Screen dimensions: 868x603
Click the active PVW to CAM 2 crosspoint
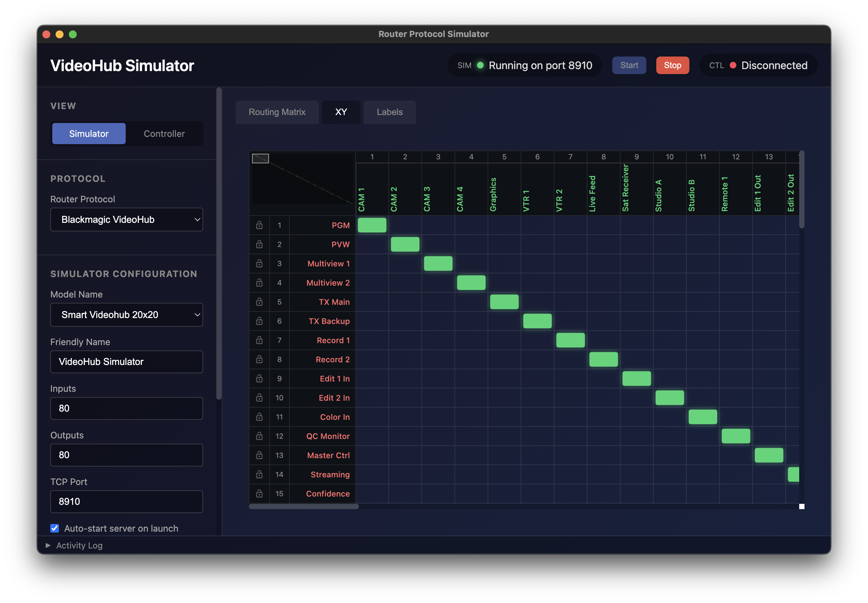point(405,244)
